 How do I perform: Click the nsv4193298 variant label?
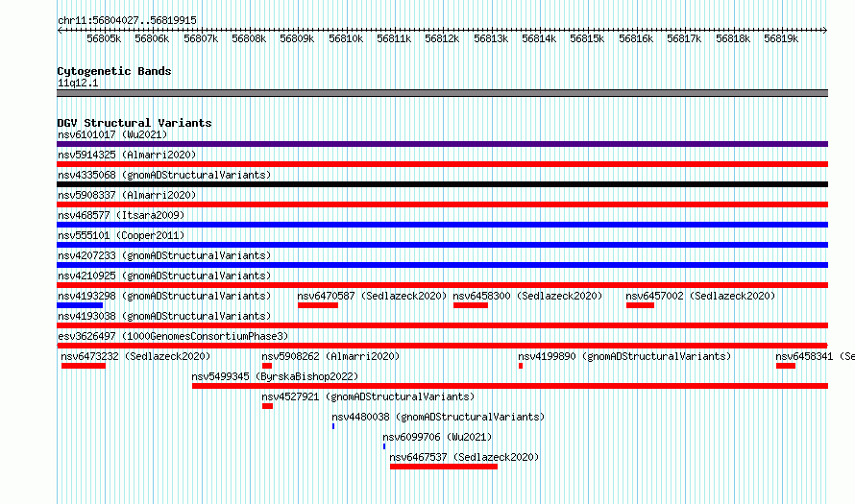pos(164,296)
